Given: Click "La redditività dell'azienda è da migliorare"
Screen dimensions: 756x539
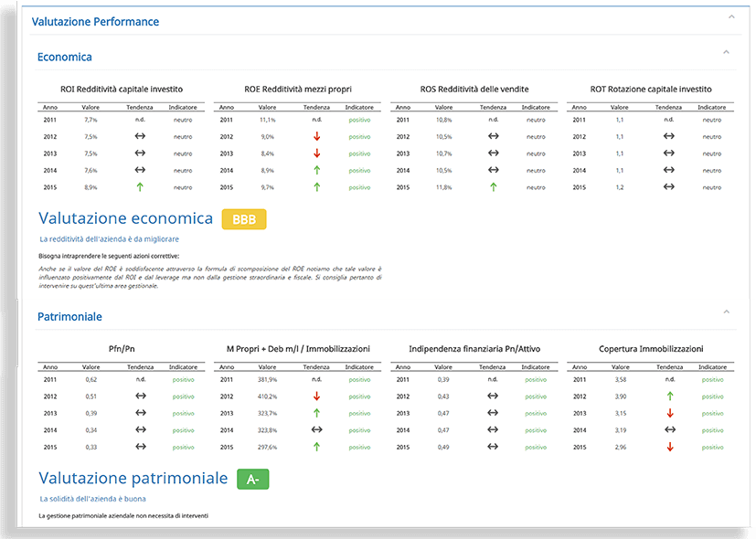Looking at the screenshot, I should pyautogui.click(x=110, y=239).
